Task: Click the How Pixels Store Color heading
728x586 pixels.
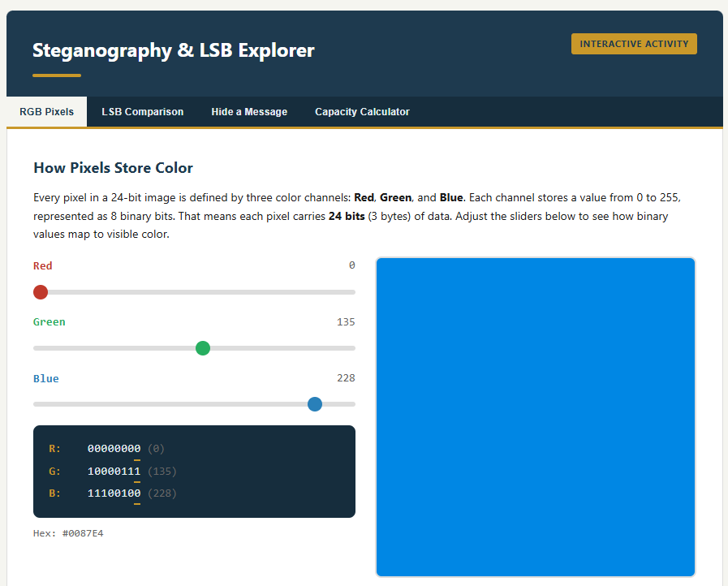Action: [113, 168]
